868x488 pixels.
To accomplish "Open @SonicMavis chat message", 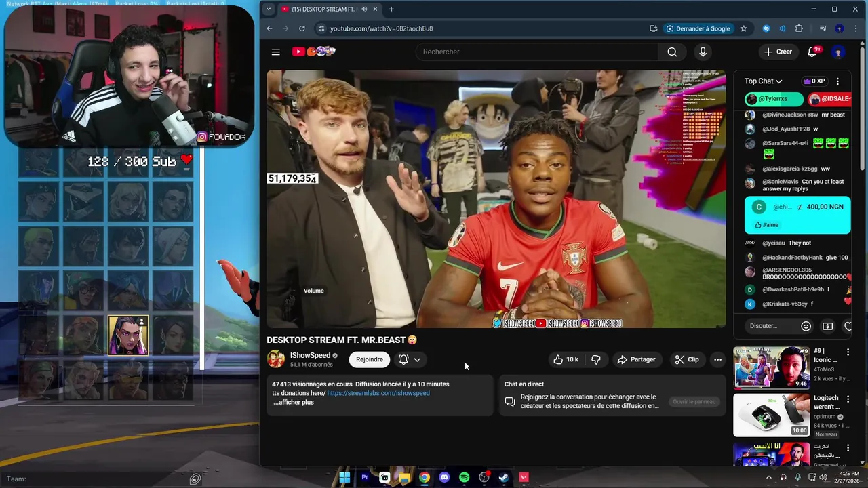I will pos(797,185).
